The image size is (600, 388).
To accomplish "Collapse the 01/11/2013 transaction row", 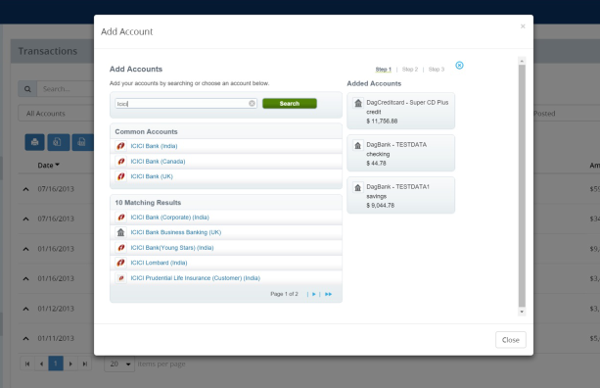I will pos(26,339).
